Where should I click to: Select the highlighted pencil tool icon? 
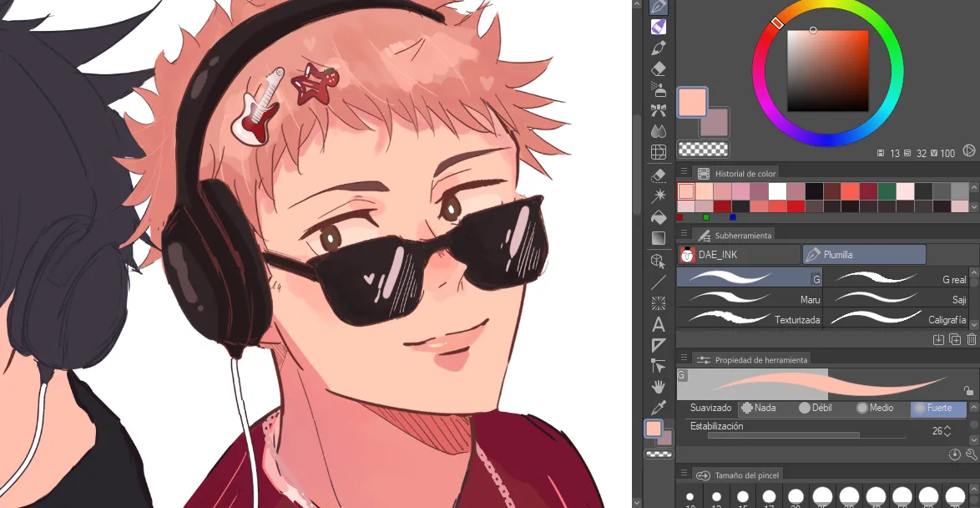[658, 27]
